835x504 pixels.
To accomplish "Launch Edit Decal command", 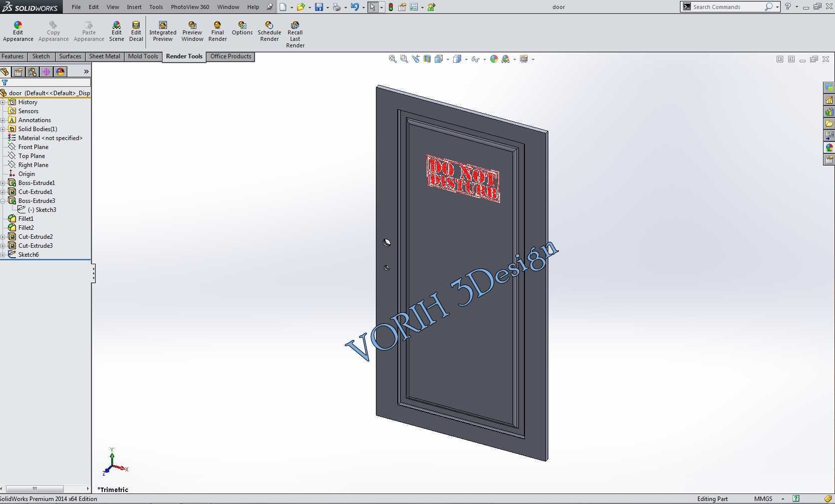I will tap(136, 31).
